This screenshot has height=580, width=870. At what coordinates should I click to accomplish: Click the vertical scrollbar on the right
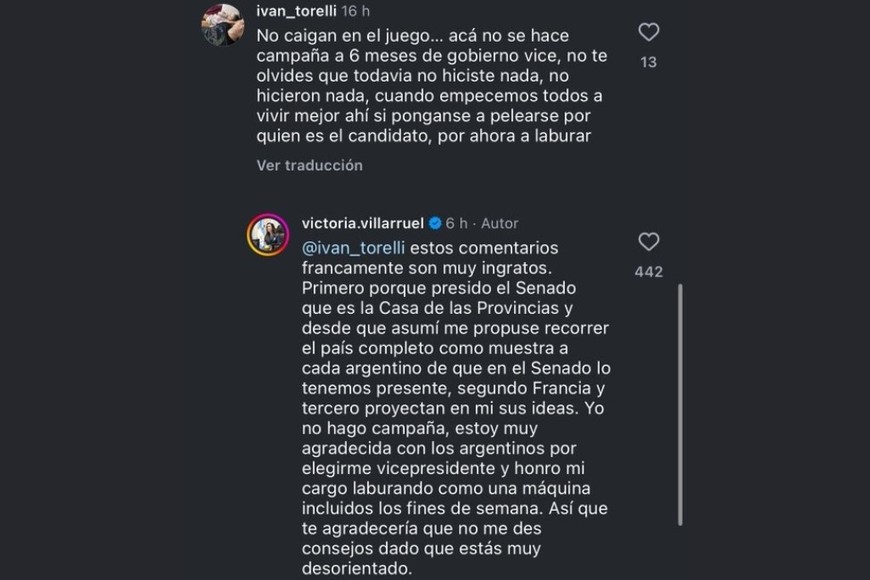pyautogui.click(x=681, y=400)
